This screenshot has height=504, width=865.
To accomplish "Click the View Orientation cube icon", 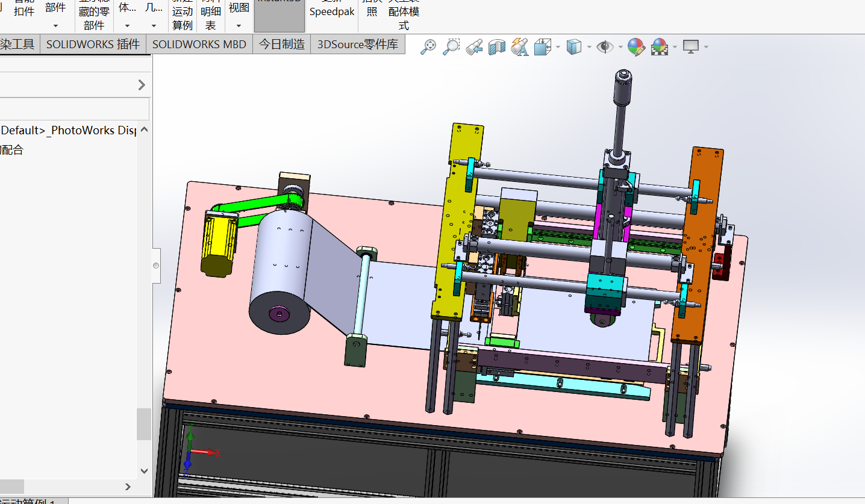I will (543, 47).
